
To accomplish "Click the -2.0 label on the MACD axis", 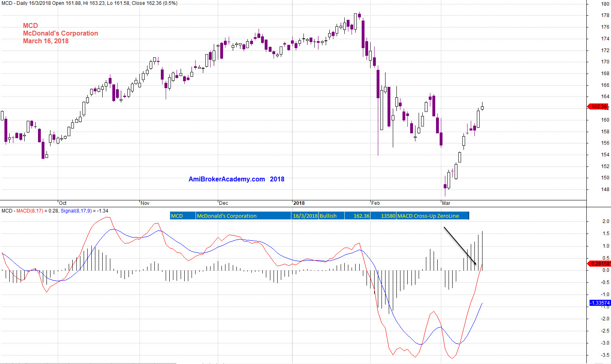I will point(605,319).
